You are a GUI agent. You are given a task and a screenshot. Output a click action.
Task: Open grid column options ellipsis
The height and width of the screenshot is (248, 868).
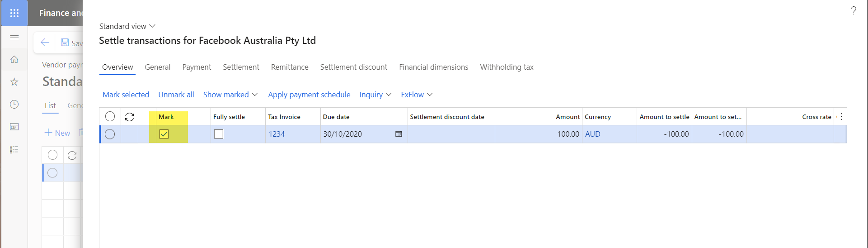click(x=841, y=117)
